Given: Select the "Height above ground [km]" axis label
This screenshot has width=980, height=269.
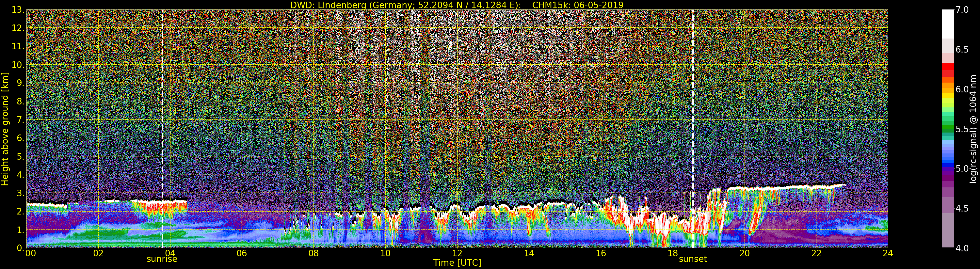Looking at the screenshot, I should click(x=5, y=129).
